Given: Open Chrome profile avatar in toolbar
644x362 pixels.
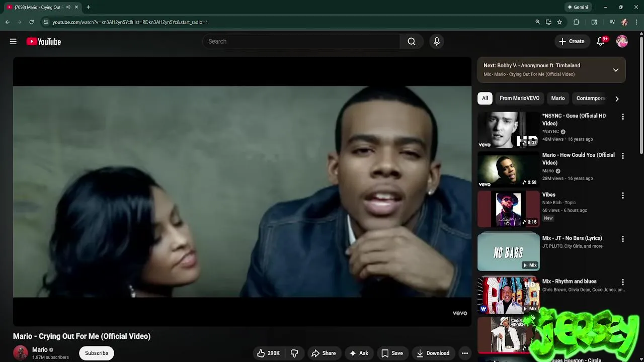Looking at the screenshot, I should [625, 22].
